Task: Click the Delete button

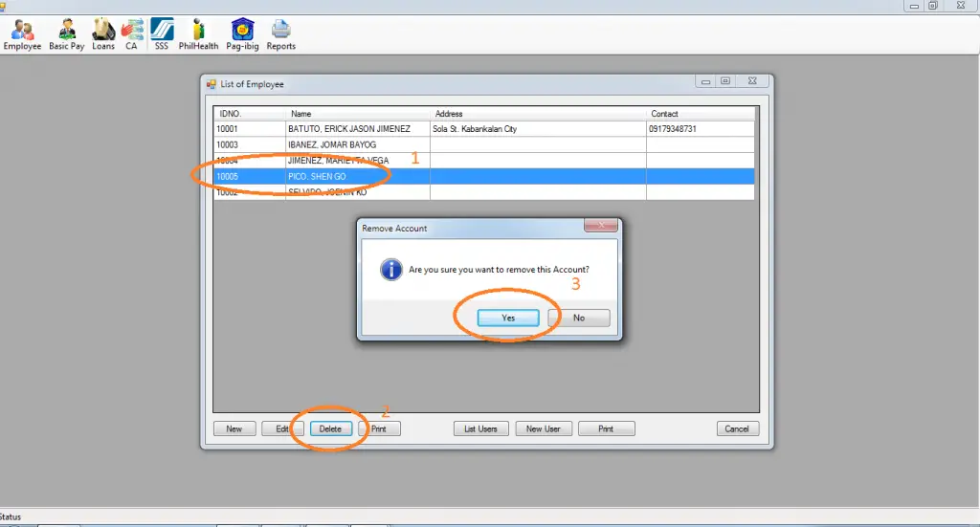Action: click(330, 428)
